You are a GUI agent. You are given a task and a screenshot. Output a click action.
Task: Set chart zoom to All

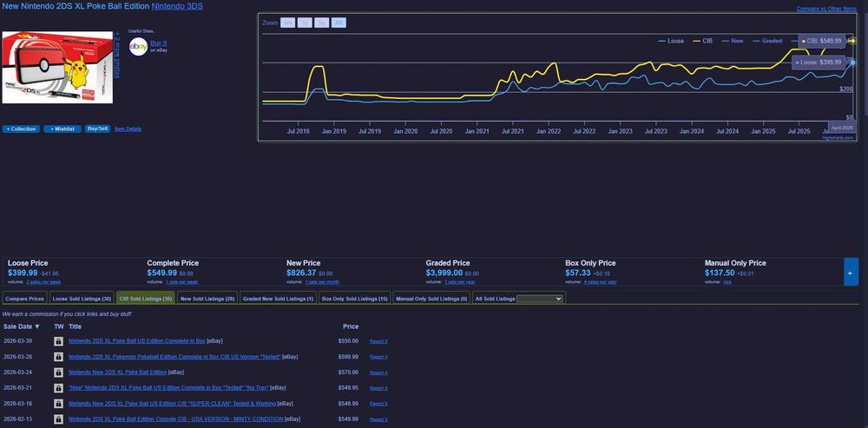pos(339,23)
